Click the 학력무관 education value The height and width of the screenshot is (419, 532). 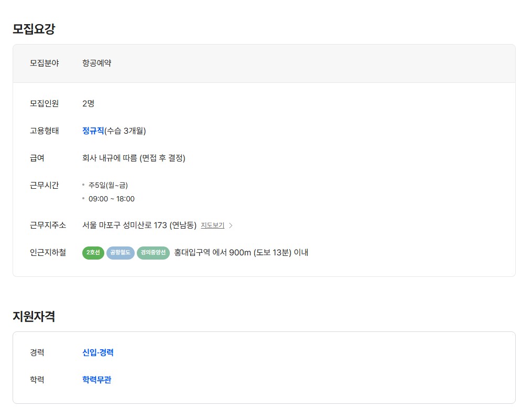96,380
